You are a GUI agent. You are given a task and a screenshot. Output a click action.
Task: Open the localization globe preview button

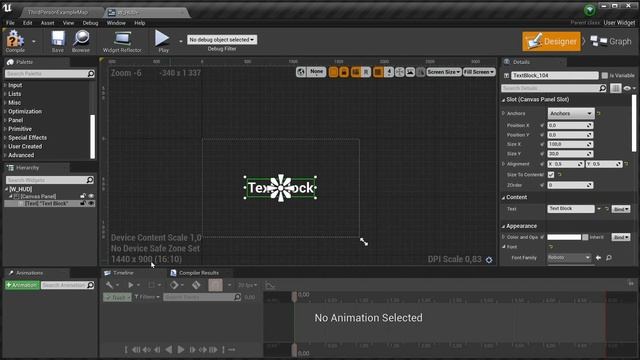(x=301, y=72)
